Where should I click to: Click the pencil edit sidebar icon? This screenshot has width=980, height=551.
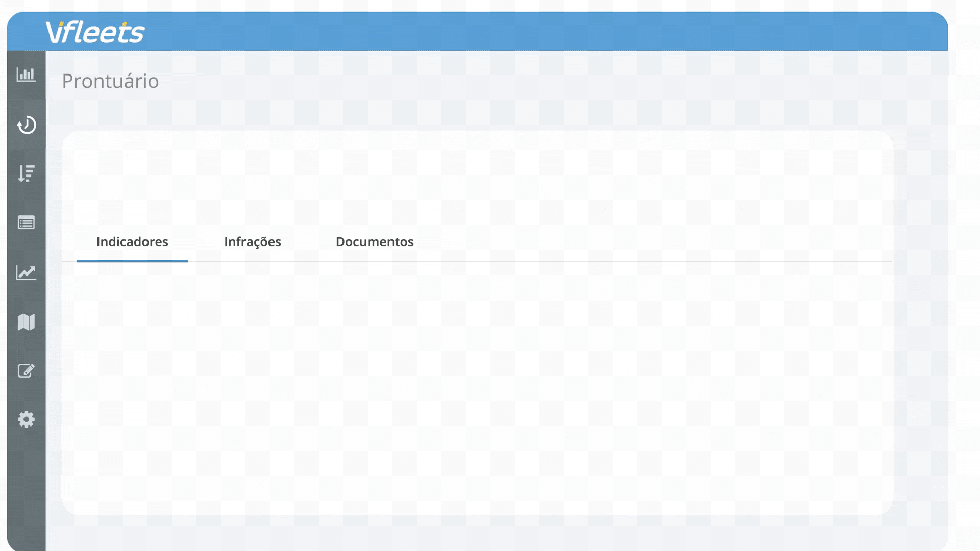pos(26,370)
